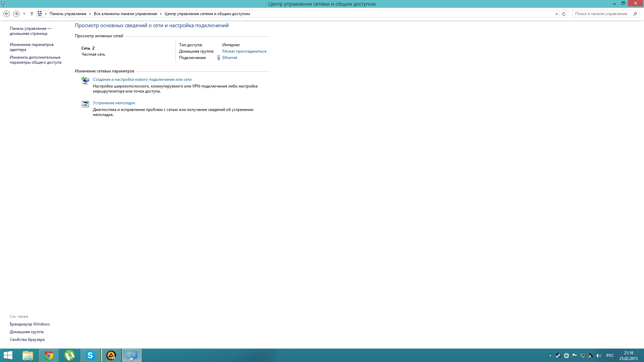Image resolution: width=644 pixels, height=362 pixels.
Task: Expand the address bar history dropdown
Action: point(556,14)
